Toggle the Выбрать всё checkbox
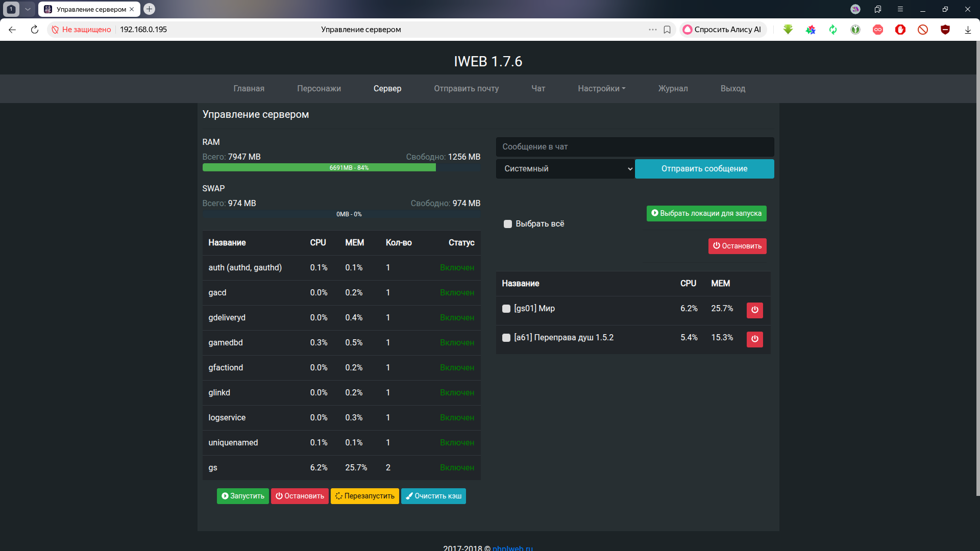Screen dimensions: 980x551 pyautogui.click(x=507, y=224)
